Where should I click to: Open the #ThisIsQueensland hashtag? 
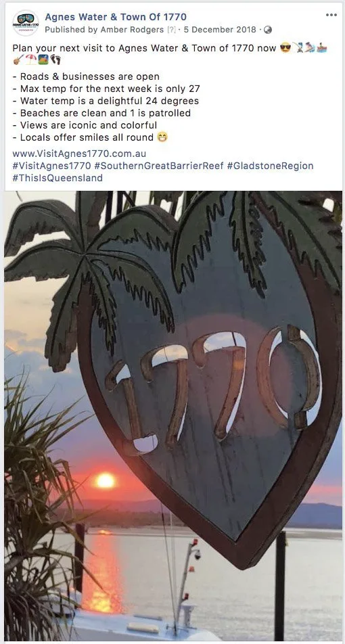pos(57,179)
